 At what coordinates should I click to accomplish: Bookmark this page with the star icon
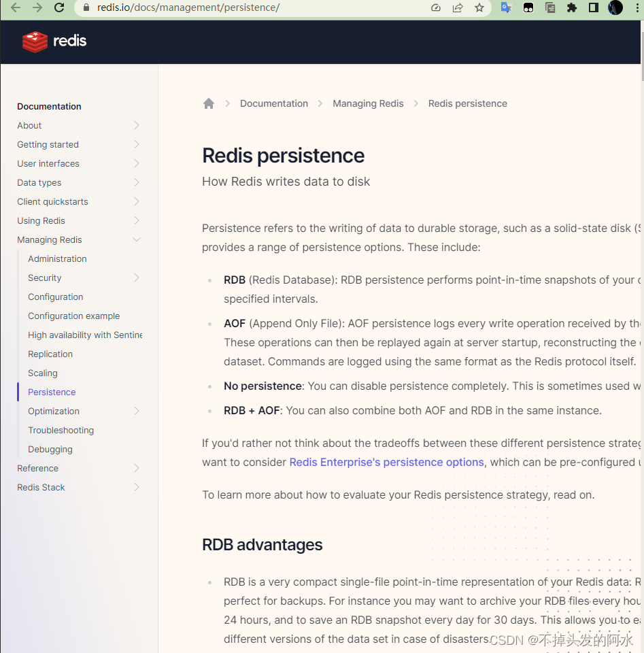pyautogui.click(x=480, y=8)
